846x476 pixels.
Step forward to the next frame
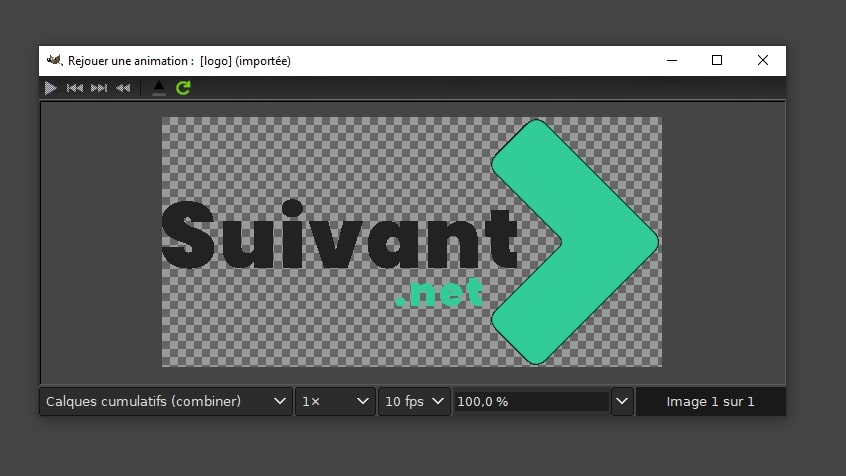point(99,88)
